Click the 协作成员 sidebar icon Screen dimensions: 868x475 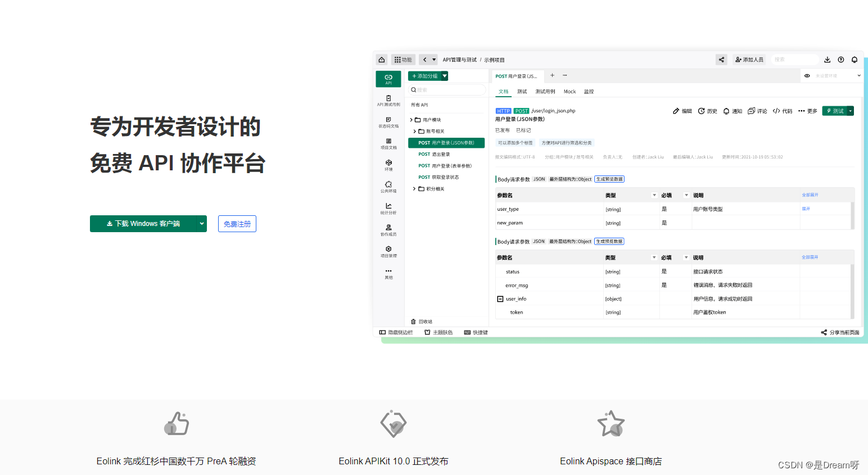388,228
